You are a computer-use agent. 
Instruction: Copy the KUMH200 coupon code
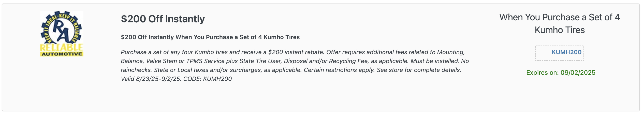[566, 52]
